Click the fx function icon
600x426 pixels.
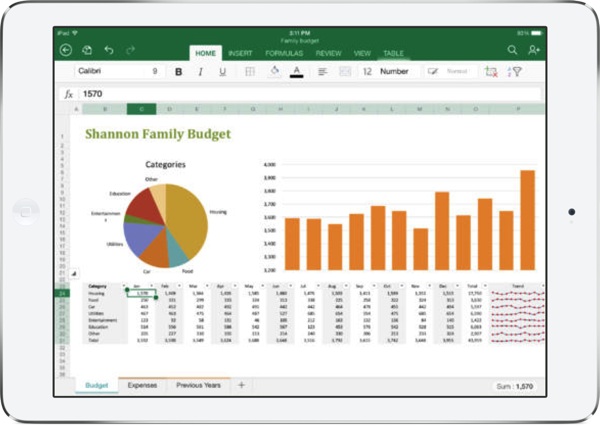pyautogui.click(x=68, y=94)
